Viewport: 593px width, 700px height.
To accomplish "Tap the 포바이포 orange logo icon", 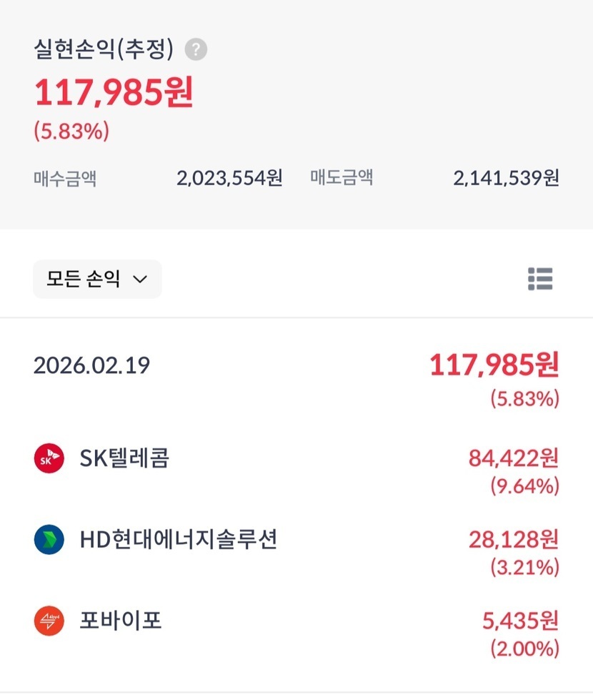I will click(49, 620).
